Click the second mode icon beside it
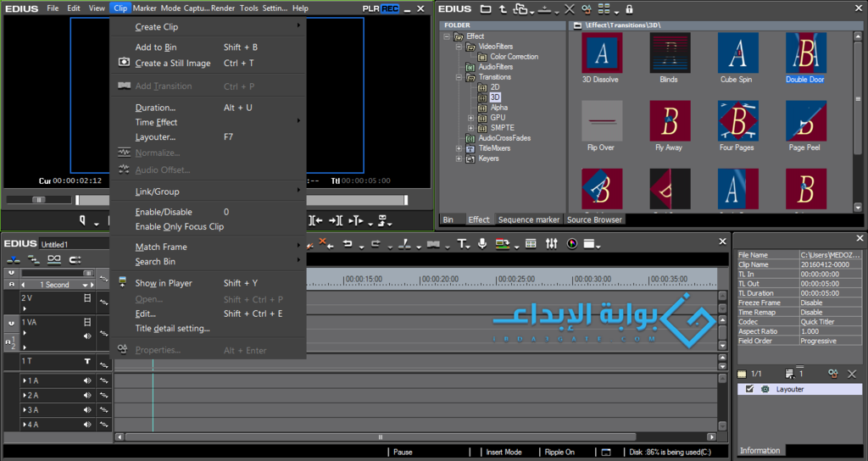This screenshot has height=461, width=868. click(34, 259)
